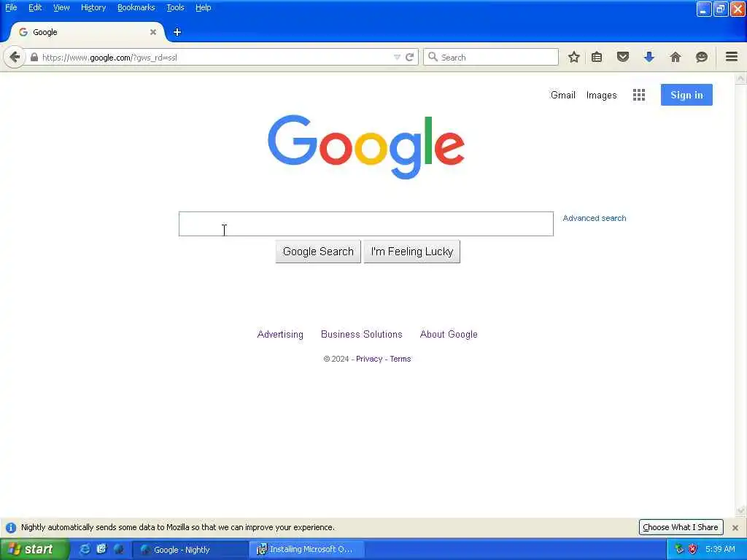
Task: Open the Privacy link
Action: coord(369,359)
